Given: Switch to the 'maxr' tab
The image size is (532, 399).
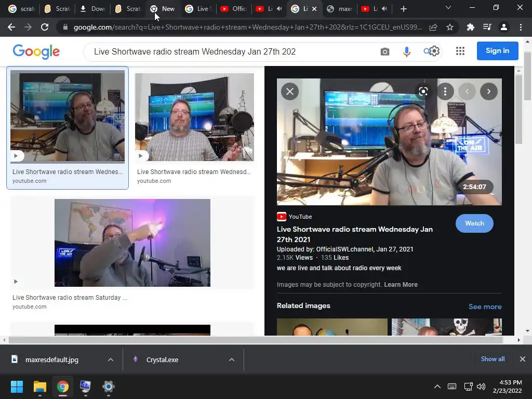Looking at the screenshot, I should click(x=340, y=9).
